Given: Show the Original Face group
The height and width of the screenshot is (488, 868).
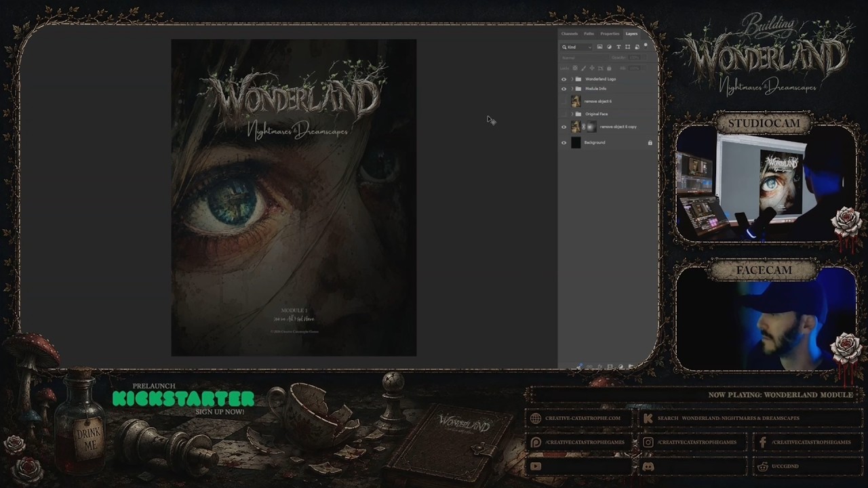Looking at the screenshot, I should [564, 114].
